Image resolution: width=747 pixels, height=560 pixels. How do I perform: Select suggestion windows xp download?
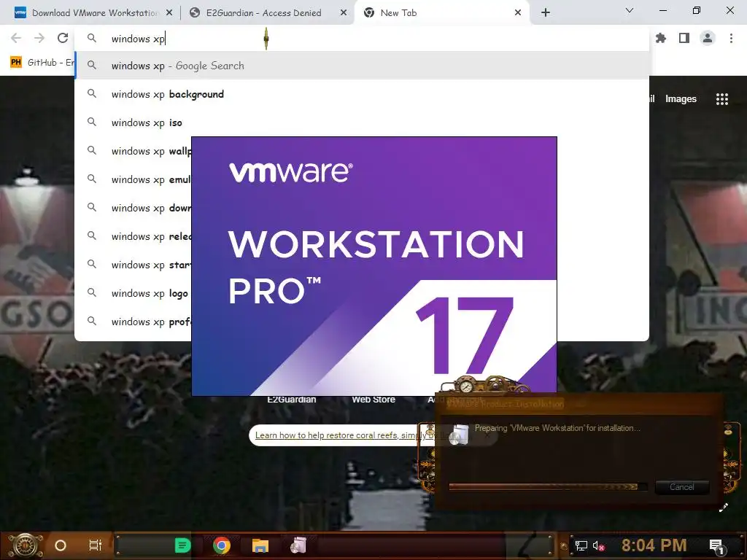(x=133, y=208)
